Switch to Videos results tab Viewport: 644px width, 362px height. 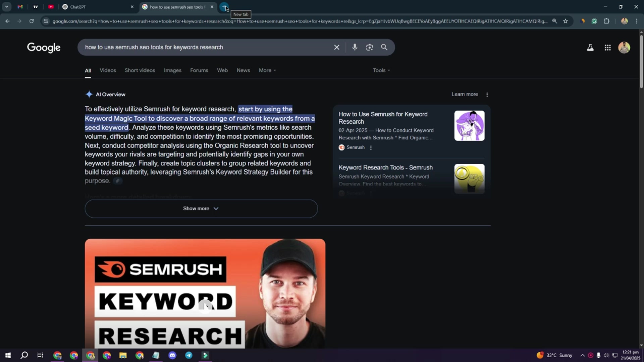[108, 70]
